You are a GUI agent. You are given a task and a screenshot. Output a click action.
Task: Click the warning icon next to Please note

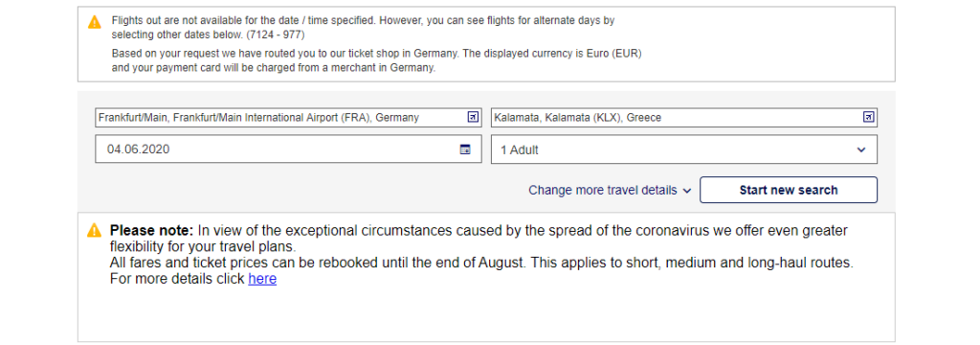94,230
